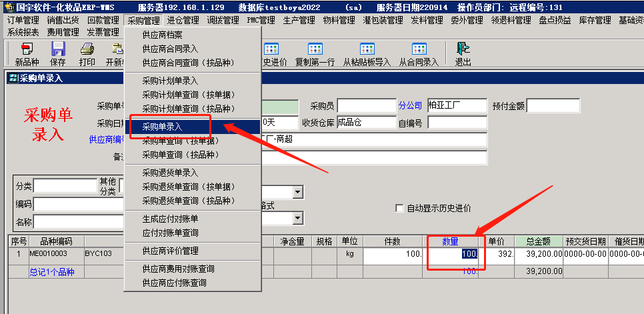This screenshot has height=314, width=644.
Task: Click the 新品种 toolbar icon
Action: click(x=27, y=49)
